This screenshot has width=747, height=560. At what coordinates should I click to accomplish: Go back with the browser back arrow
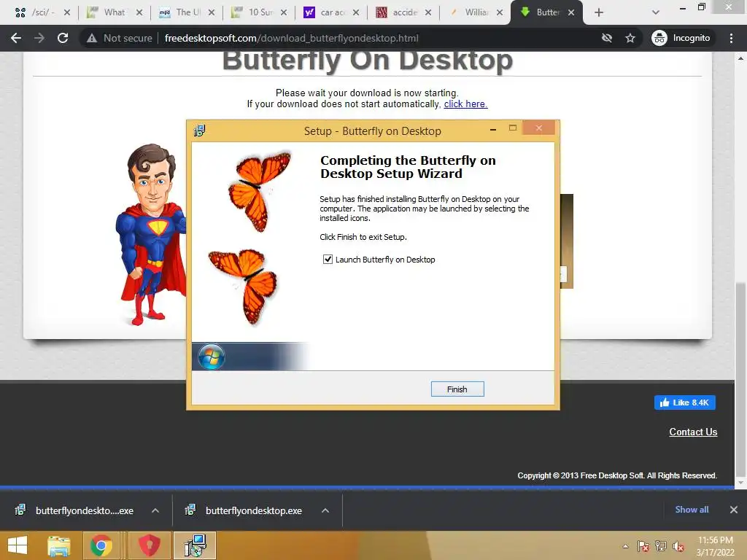(x=16, y=38)
